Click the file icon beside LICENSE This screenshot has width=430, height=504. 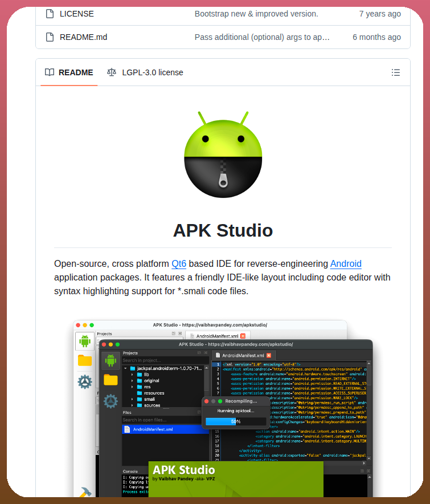(50, 14)
